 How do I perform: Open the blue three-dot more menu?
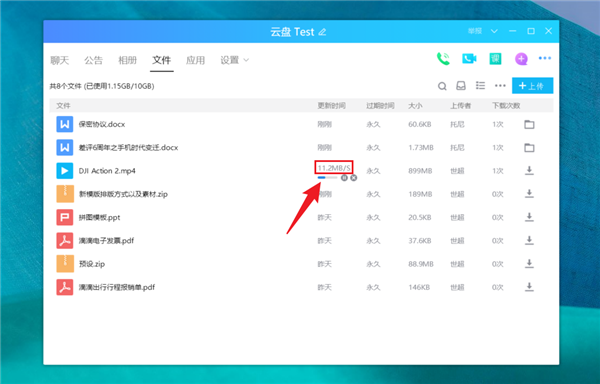(545, 58)
